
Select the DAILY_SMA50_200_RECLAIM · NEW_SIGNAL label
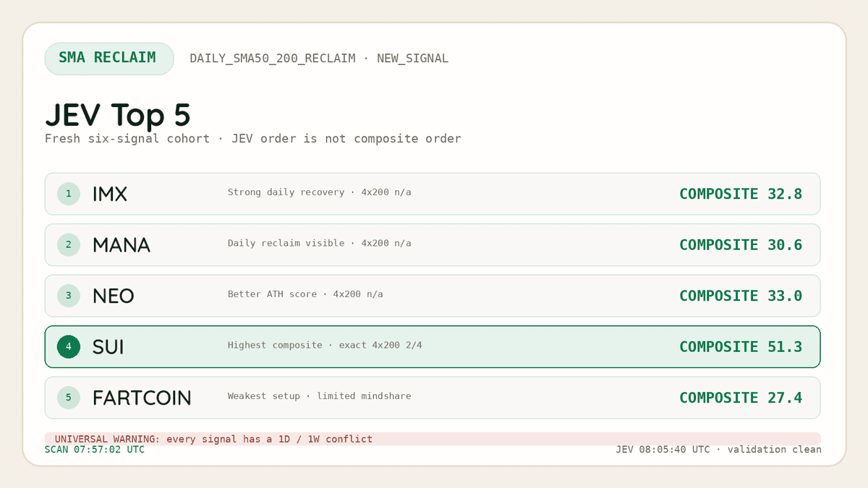pyautogui.click(x=319, y=59)
